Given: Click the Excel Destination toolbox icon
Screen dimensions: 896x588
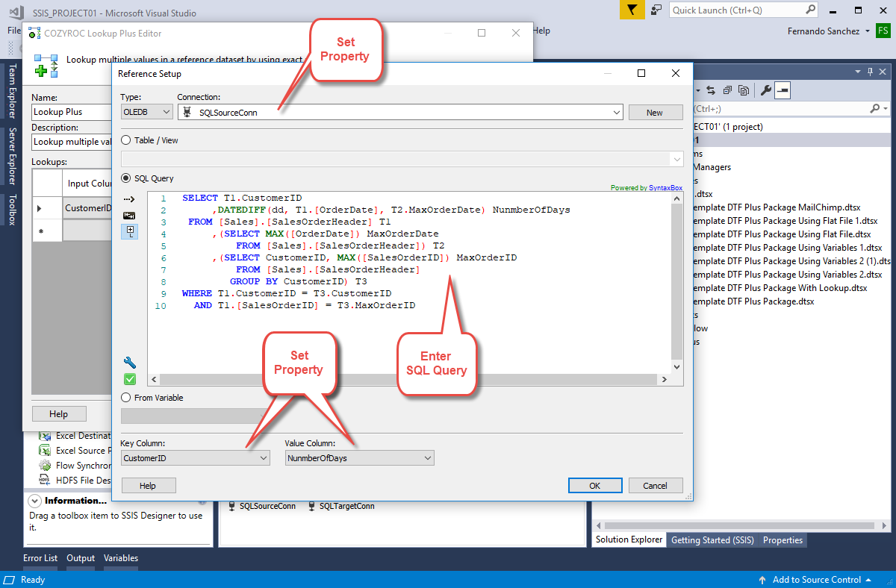Looking at the screenshot, I should tap(45, 436).
